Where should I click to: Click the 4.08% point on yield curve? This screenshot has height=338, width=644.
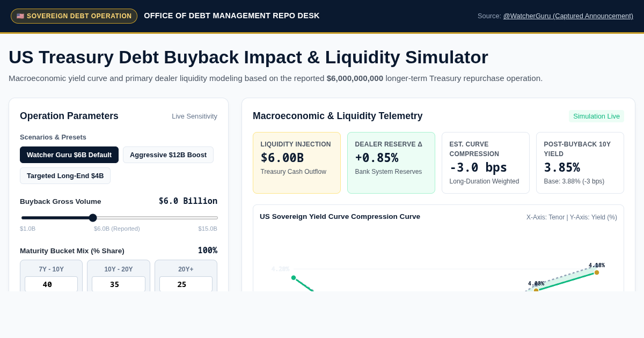tap(536, 290)
